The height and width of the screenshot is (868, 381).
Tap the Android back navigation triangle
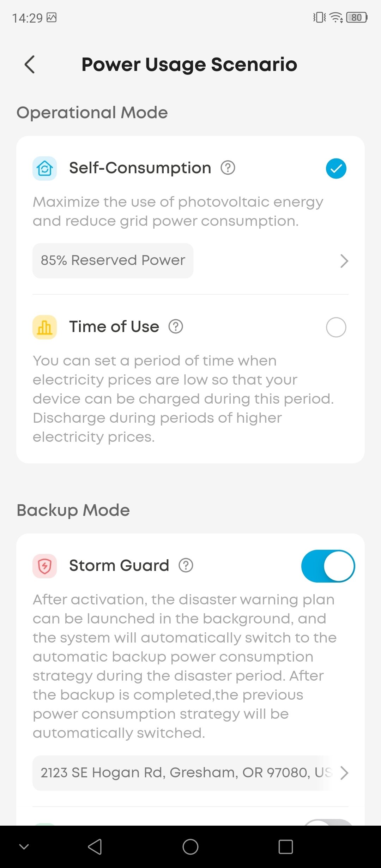tap(95, 846)
